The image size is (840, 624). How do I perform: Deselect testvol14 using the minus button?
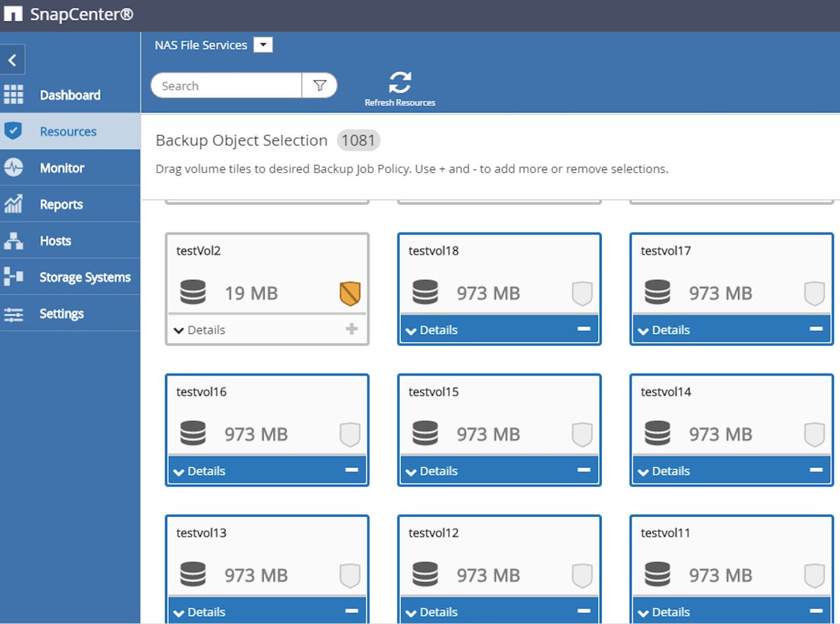816,470
